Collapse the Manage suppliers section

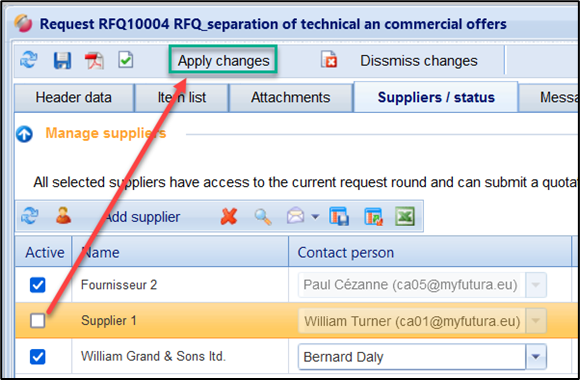pyautogui.click(x=24, y=134)
